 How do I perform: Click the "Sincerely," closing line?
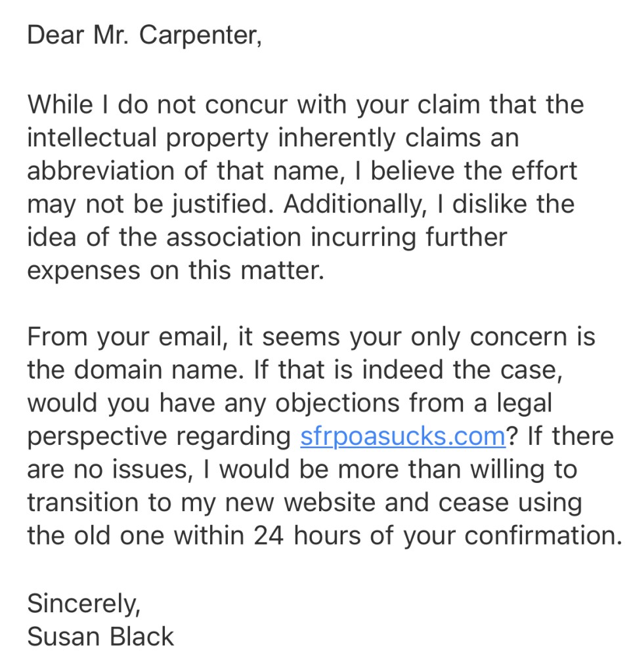(83, 602)
